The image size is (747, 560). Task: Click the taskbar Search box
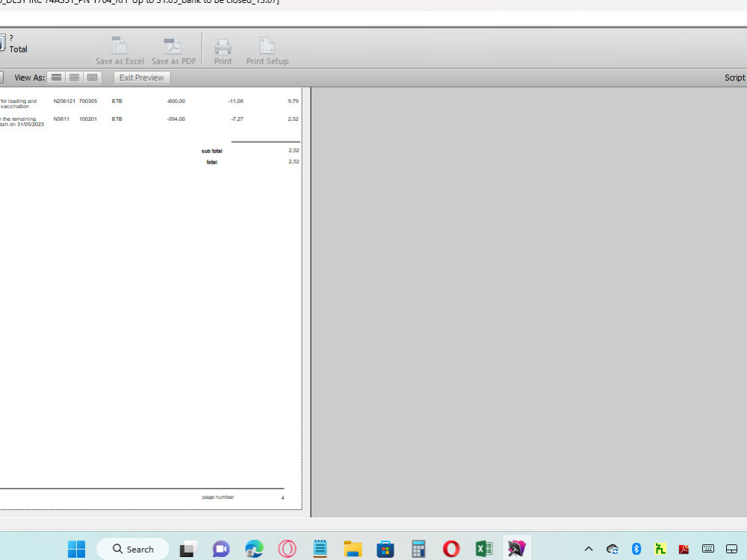[133, 549]
